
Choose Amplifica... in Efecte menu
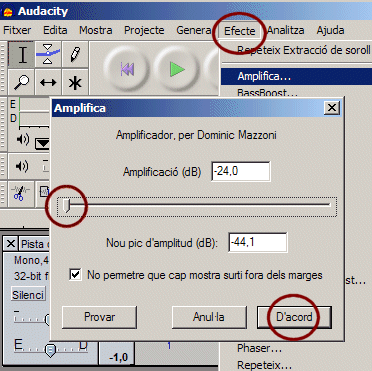(x=296, y=76)
